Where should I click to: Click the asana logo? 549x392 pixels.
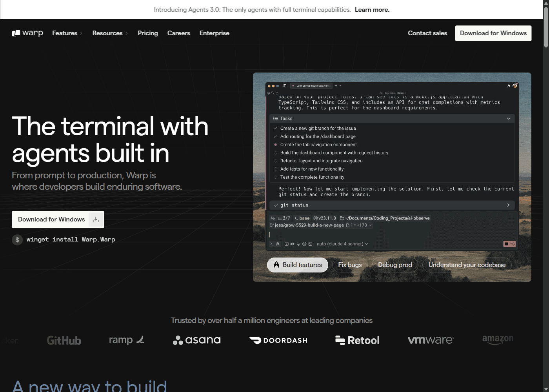tap(197, 340)
